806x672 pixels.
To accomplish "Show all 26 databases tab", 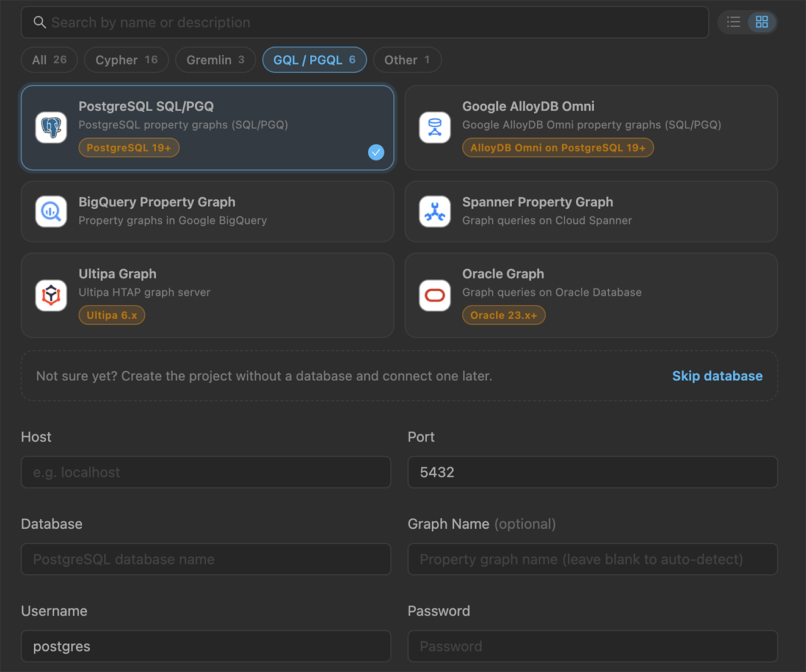I will [49, 60].
